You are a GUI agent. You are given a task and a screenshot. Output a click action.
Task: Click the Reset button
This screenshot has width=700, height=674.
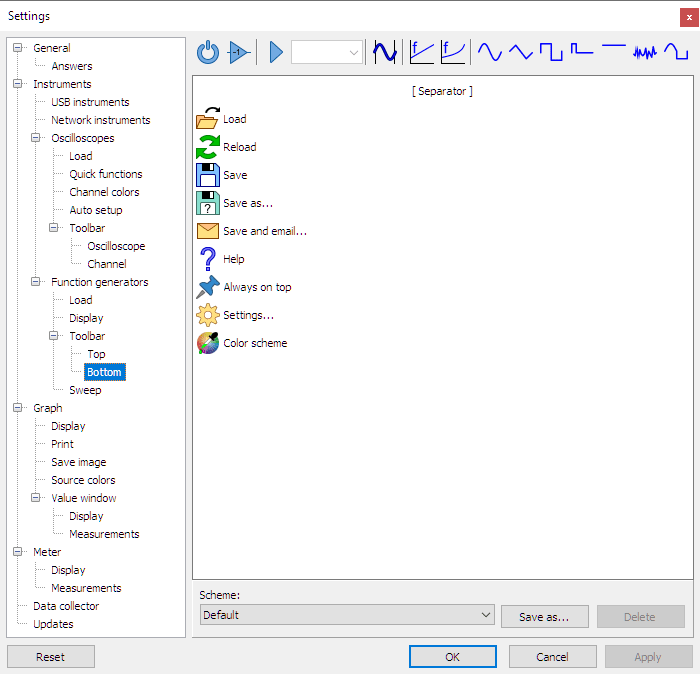[51, 657]
